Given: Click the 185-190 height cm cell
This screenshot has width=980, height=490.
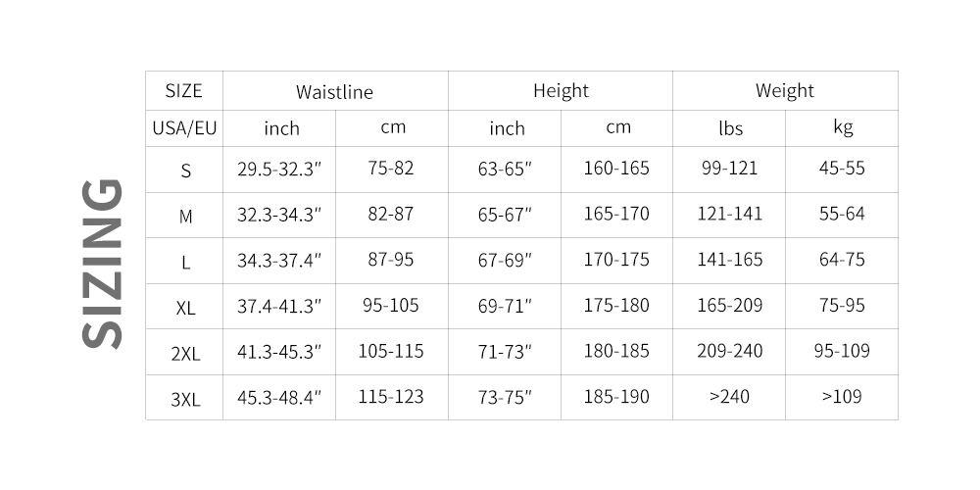Looking at the screenshot, I should click(x=616, y=398).
